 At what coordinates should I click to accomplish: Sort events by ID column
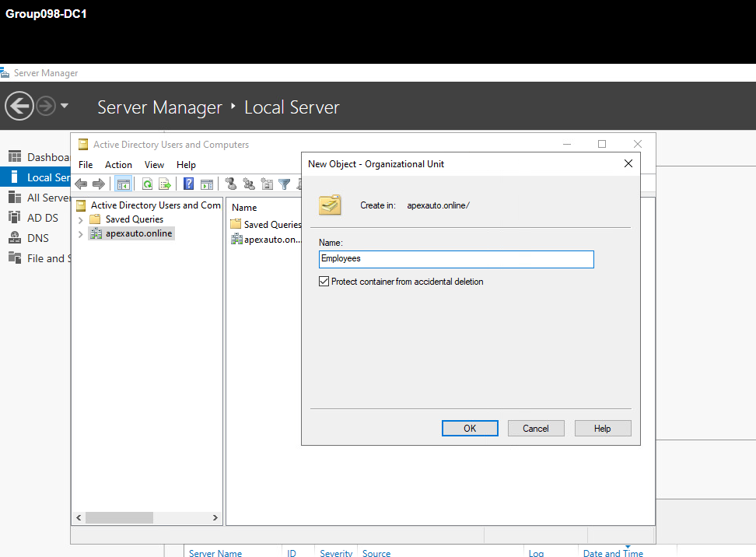[x=292, y=553]
